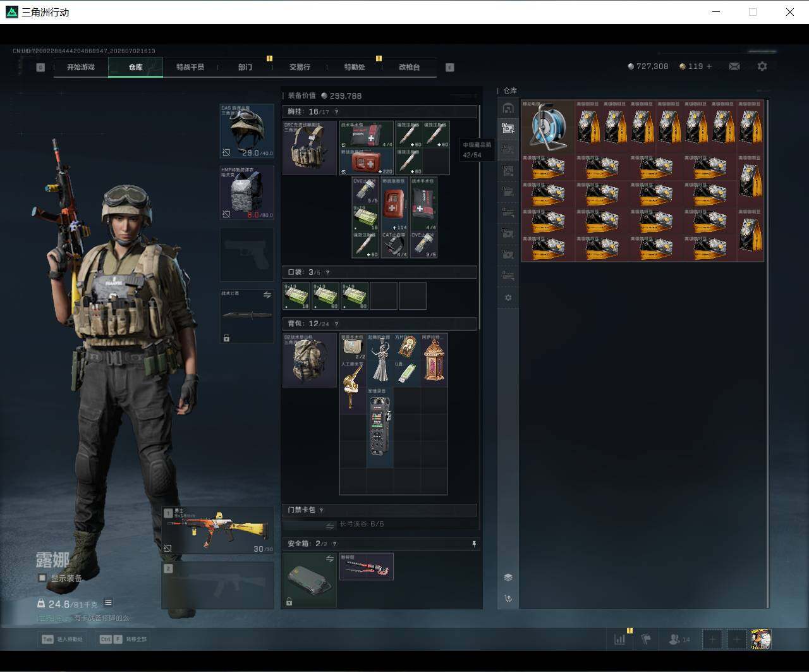Click the swap arrows on the safe box
Viewport: 809px width, 672px height.
(x=329, y=559)
